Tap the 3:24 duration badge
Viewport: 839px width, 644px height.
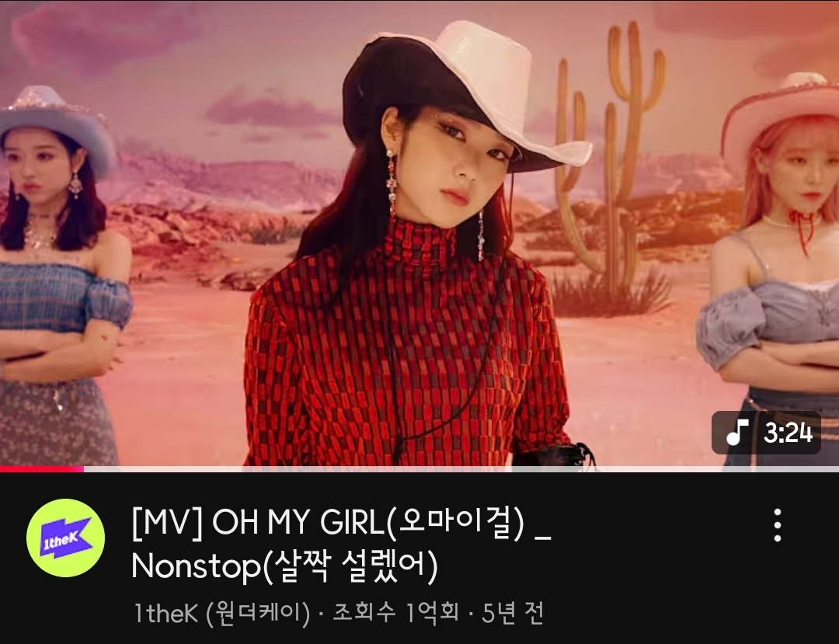pos(766,433)
